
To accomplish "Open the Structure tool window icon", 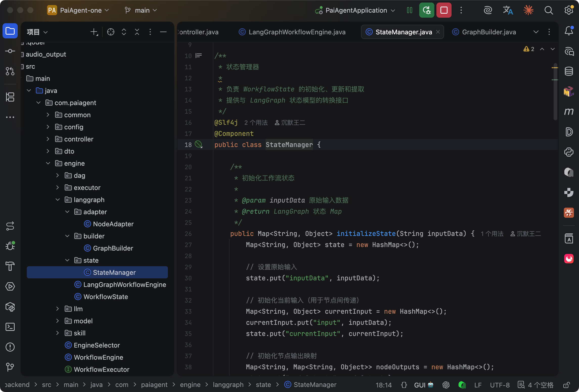I will tap(10, 97).
